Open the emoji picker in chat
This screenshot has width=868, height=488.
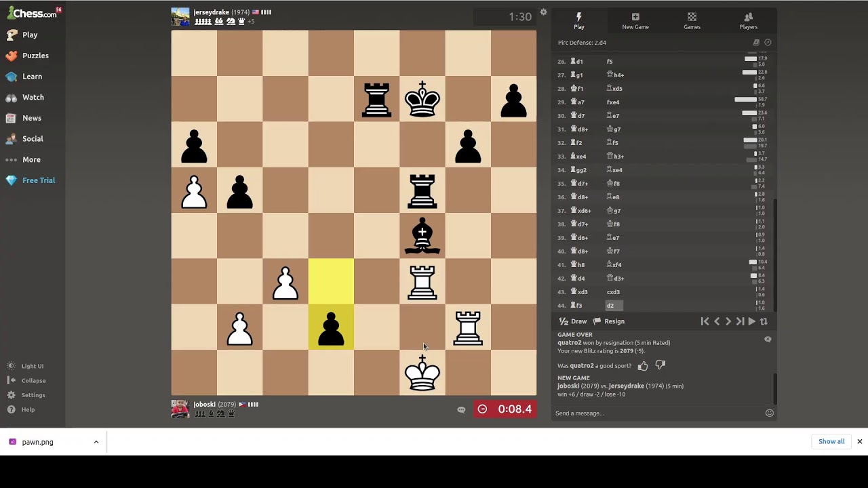point(770,413)
